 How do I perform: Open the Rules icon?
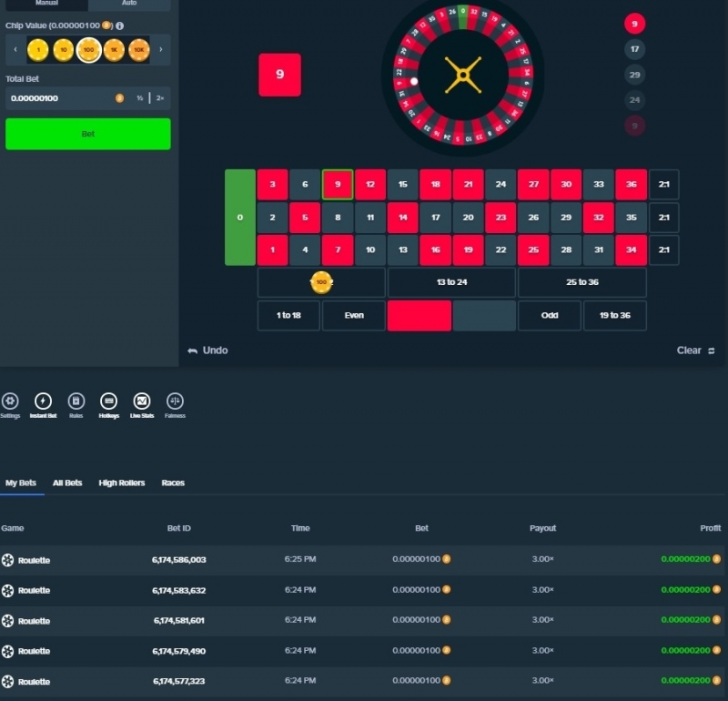[x=76, y=401]
